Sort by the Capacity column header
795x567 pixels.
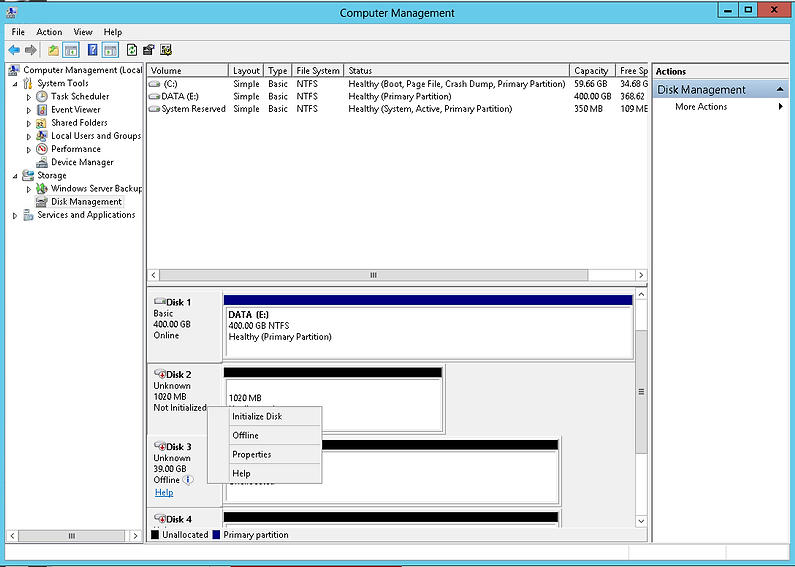(x=592, y=70)
